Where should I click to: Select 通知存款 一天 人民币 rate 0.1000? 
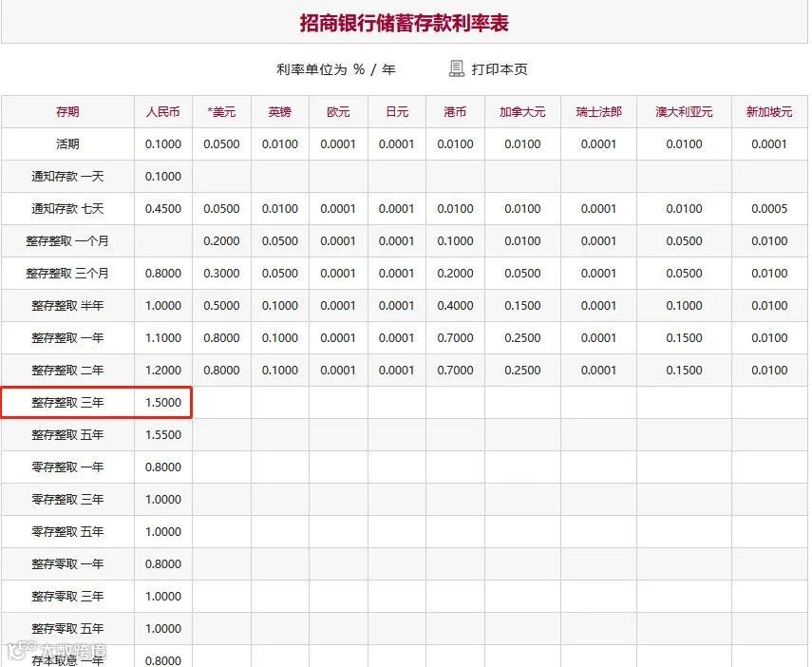point(163,176)
